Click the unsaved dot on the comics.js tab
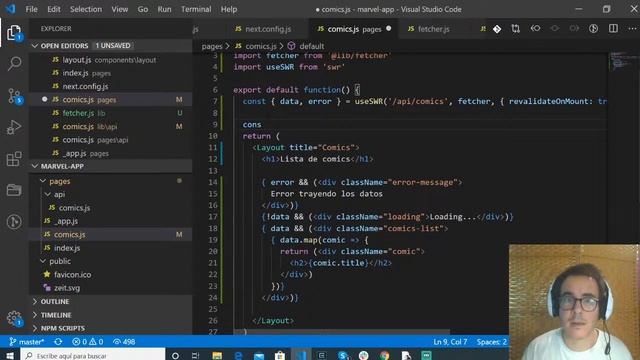The height and width of the screenshot is (360, 640). (x=389, y=29)
